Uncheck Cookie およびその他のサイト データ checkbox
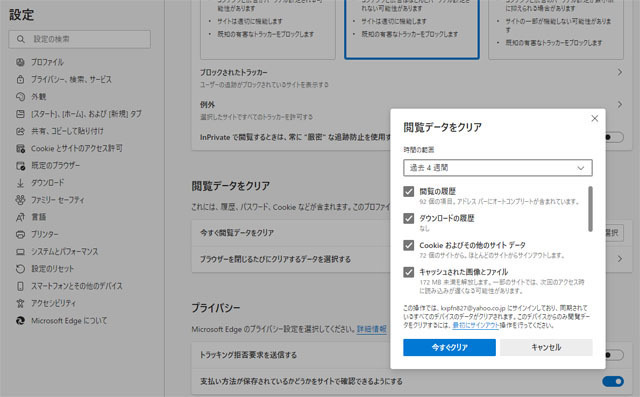 [x=409, y=245]
